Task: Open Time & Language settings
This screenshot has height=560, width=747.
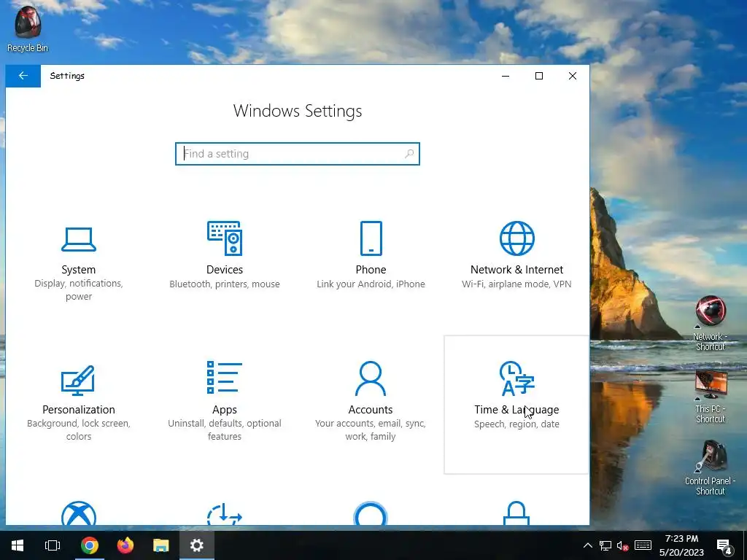Action: click(x=516, y=404)
